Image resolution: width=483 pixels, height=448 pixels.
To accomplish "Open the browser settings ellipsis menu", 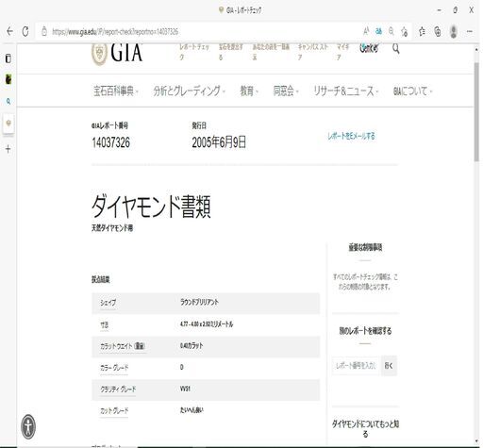I will coord(470,31).
